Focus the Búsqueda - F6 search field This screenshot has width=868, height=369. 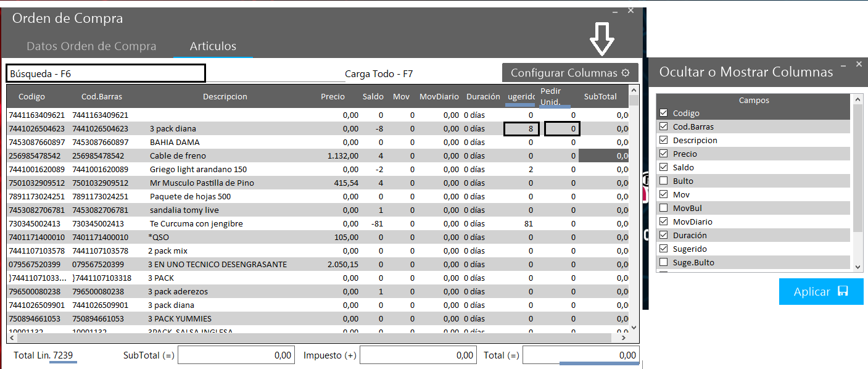pyautogui.click(x=105, y=73)
